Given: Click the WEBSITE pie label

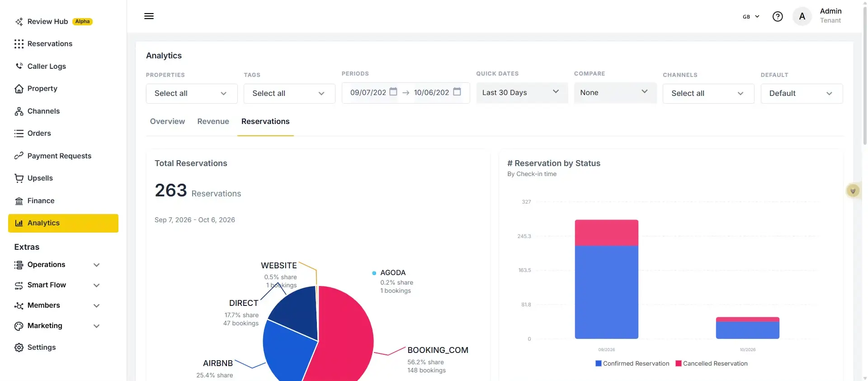Looking at the screenshot, I should [279, 266].
